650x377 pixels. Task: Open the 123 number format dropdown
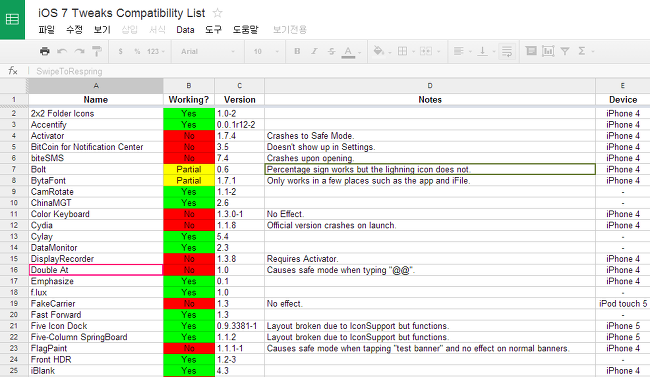(155, 51)
